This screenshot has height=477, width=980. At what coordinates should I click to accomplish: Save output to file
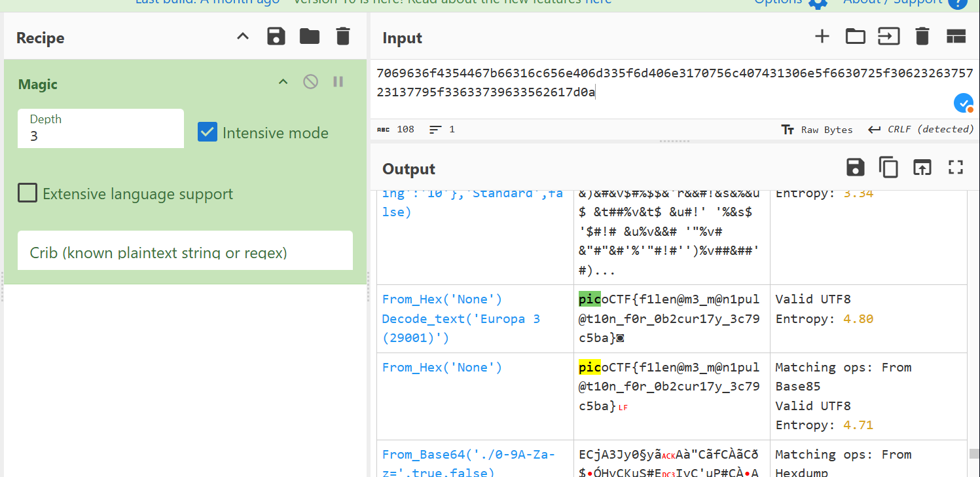tap(855, 168)
